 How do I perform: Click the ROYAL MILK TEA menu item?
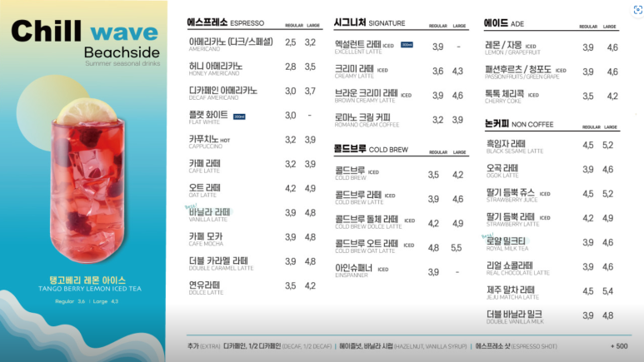pos(507,244)
